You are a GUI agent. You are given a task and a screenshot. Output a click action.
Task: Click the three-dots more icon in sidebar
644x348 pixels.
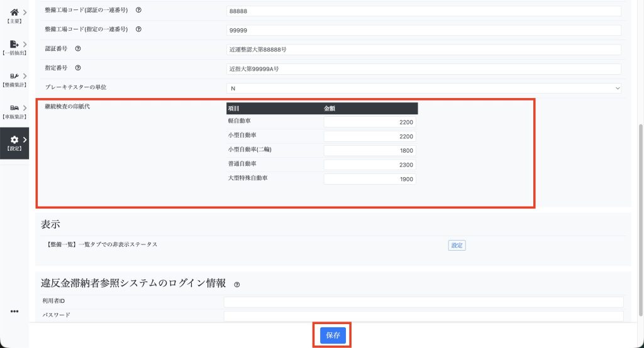(14, 312)
